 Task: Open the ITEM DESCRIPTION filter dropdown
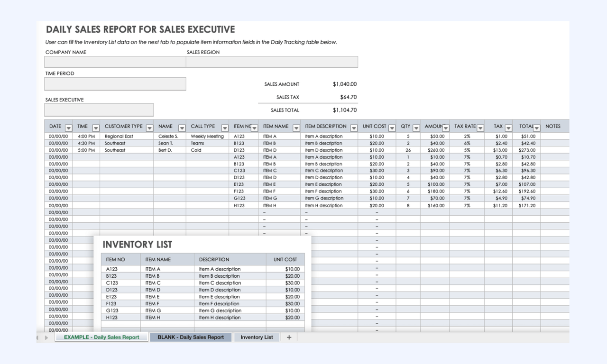pyautogui.click(x=354, y=128)
